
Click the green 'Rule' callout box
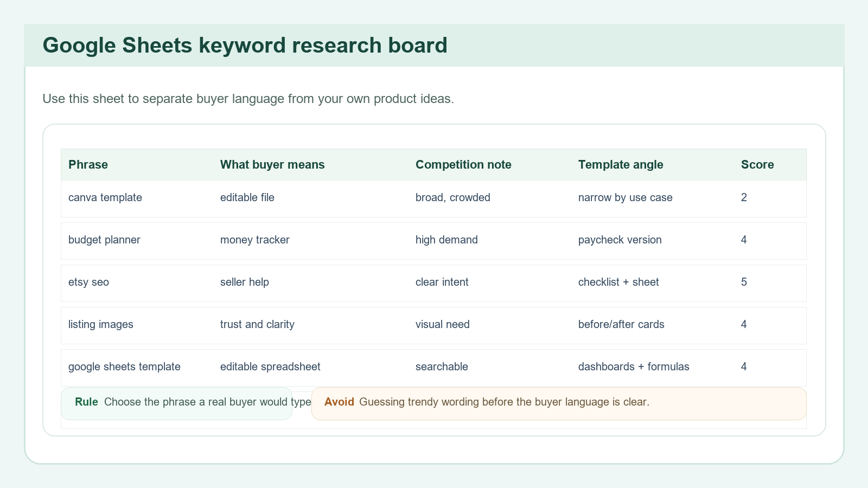pyautogui.click(x=176, y=403)
